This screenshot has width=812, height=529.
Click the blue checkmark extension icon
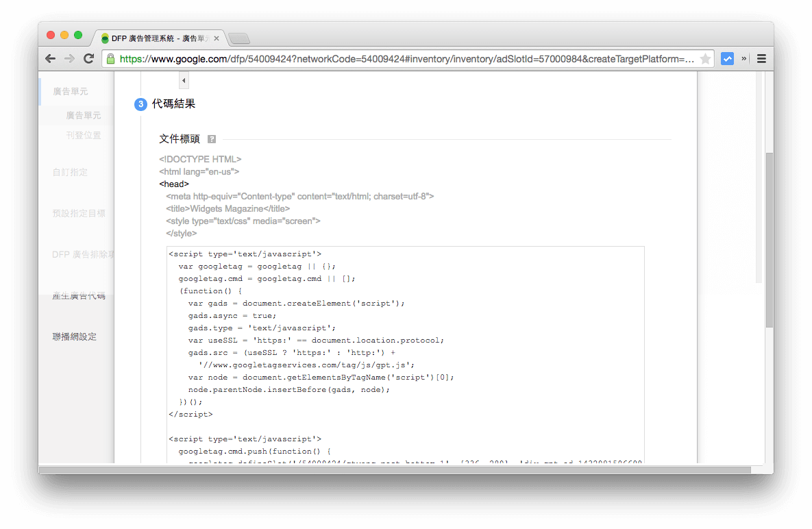[x=728, y=58]
